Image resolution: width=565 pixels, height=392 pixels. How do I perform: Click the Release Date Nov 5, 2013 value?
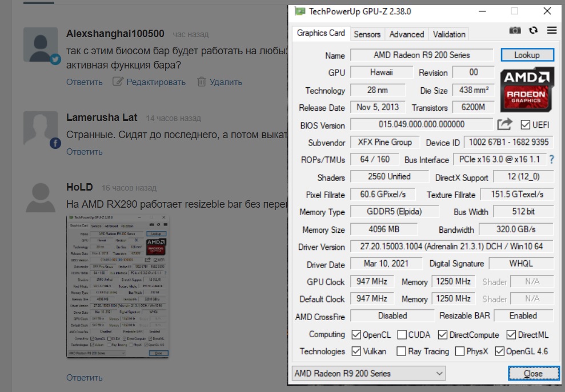pyautogui.click(x=378, y=107)
